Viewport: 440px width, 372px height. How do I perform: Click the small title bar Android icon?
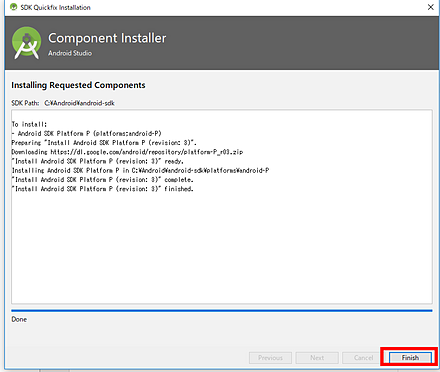tap(14, 7)
